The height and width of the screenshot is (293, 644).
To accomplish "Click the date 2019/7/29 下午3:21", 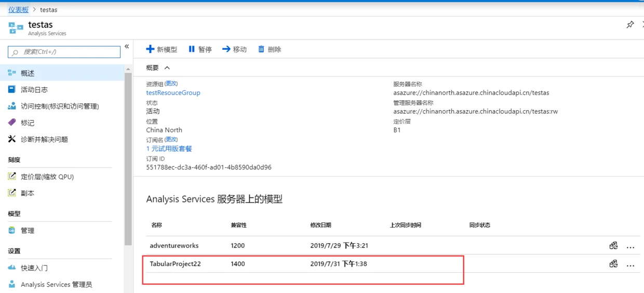I will point(339,245).
